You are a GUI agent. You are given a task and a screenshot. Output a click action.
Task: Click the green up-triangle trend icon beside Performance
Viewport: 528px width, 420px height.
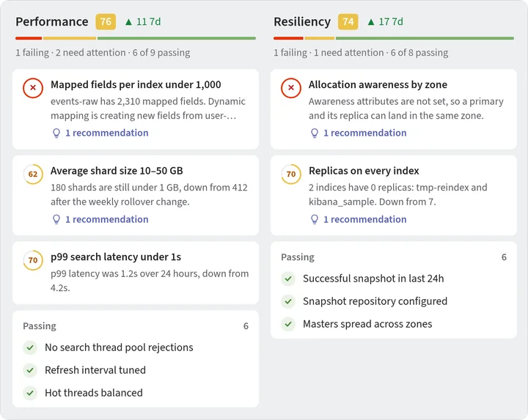[x=128, y=22]
